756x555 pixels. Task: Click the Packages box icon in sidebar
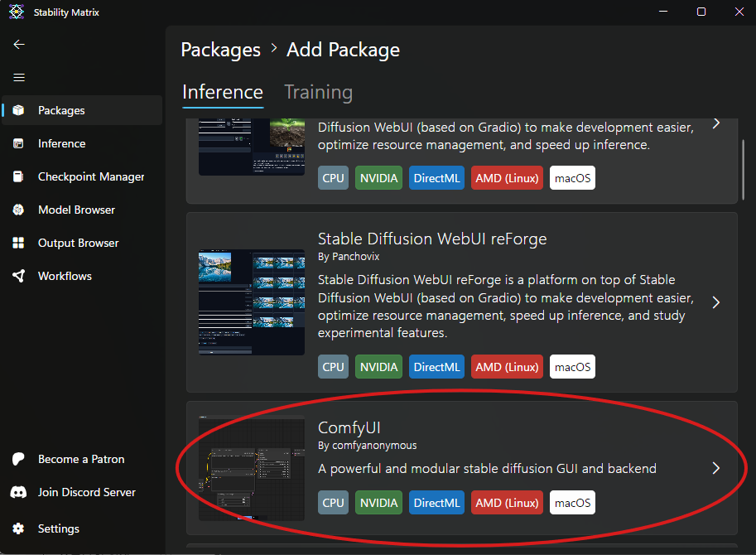[18, 110]
